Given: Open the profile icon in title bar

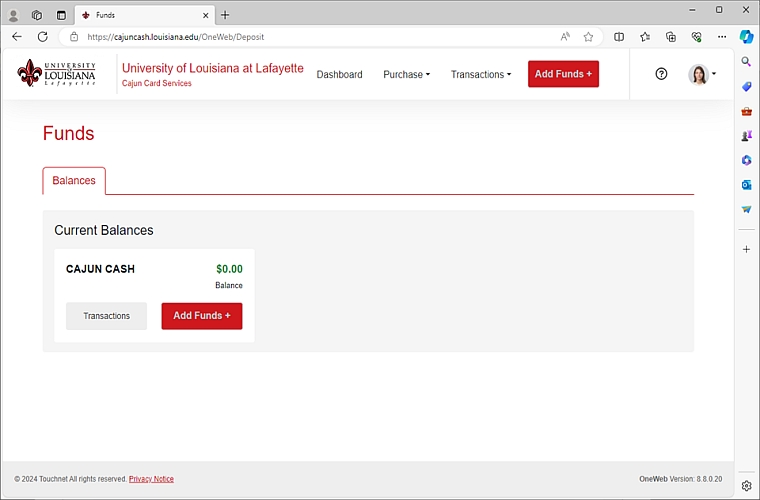Looking at the screenshot, I should tap(13, 16).
